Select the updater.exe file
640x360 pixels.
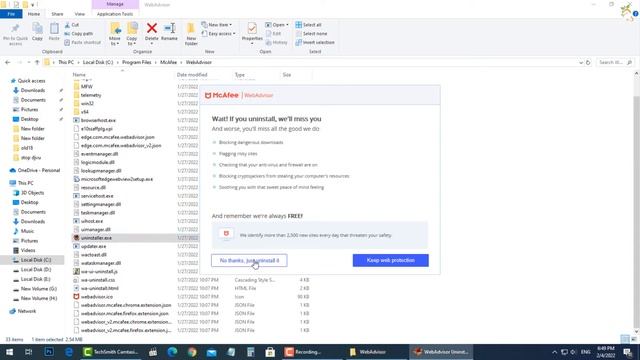[x=93, y=247]
